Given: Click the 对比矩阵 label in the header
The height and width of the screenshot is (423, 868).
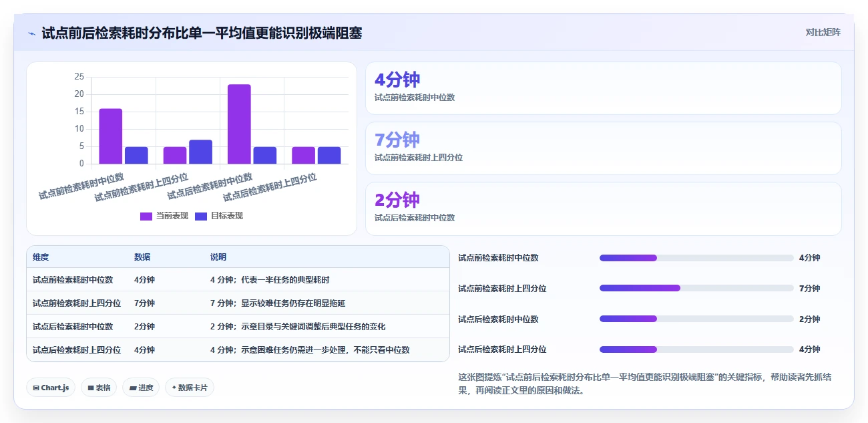Looking at the screenshot, I should point(823,32).
